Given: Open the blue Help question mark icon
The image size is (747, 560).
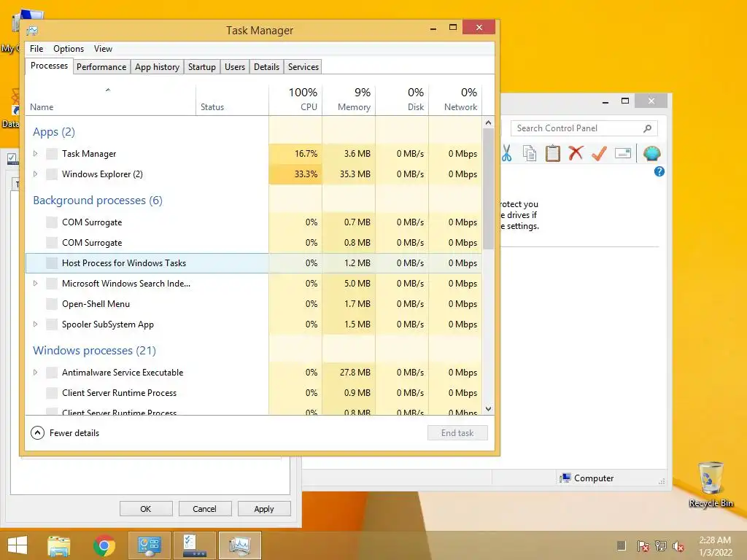Looking at the screenshot, I should pyautogui.click(x=659, y=171).
